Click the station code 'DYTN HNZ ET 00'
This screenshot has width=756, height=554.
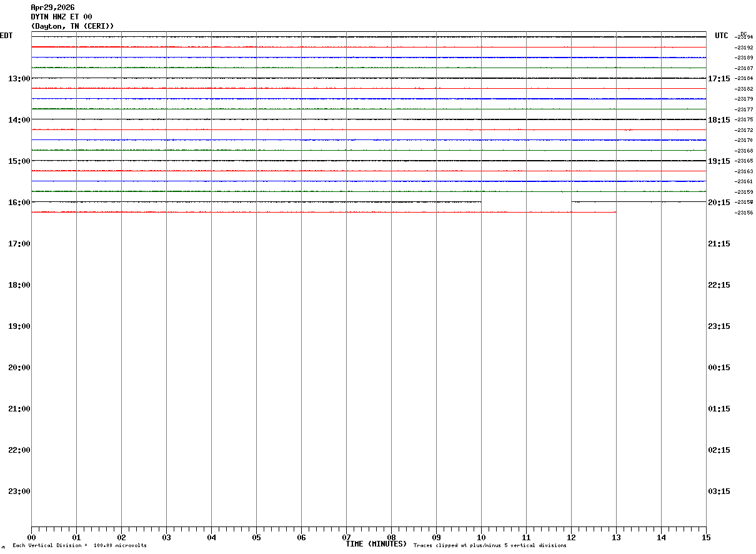[x=61, y=17]
